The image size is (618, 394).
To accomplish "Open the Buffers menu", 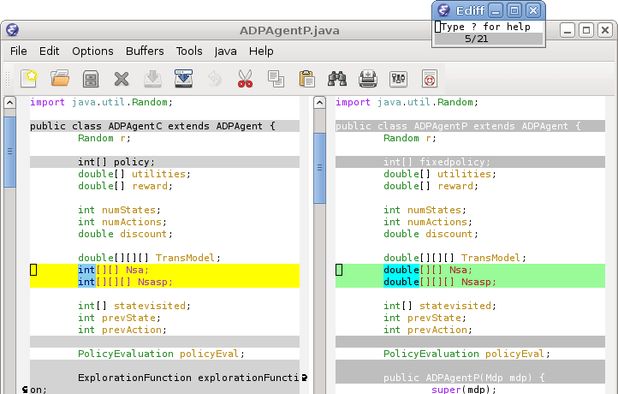I will [145, 51].
